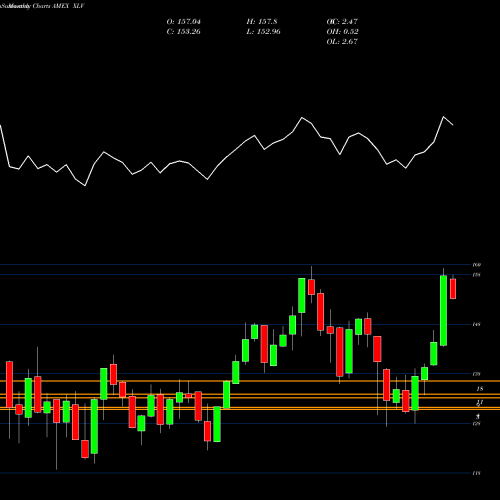
Task: Click the Charts AMEX XLV title text
Action: coord(59,6)
